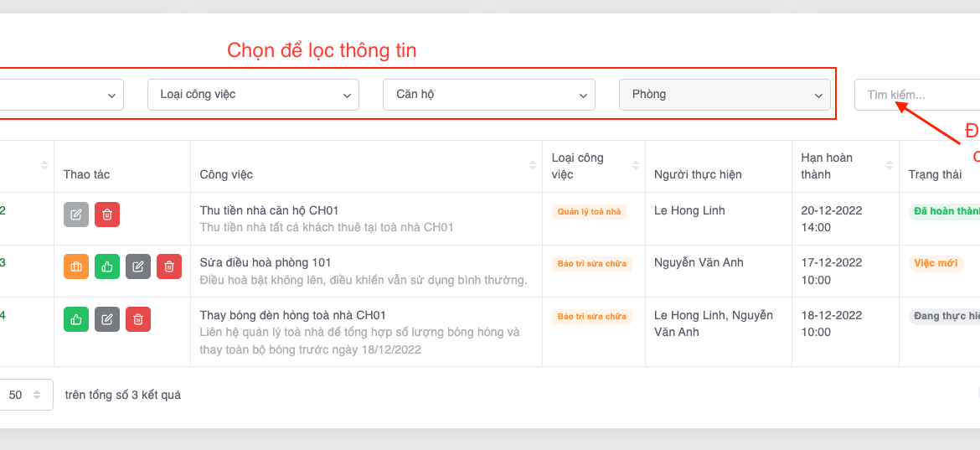Sort by the Loại công việc column header

(636, 166)
